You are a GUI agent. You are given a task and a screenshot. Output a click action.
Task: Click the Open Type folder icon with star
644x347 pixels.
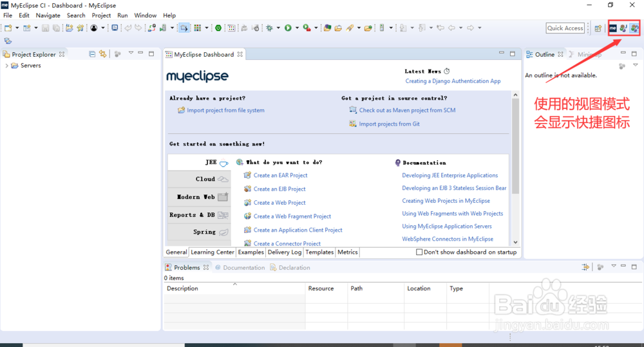327,28
